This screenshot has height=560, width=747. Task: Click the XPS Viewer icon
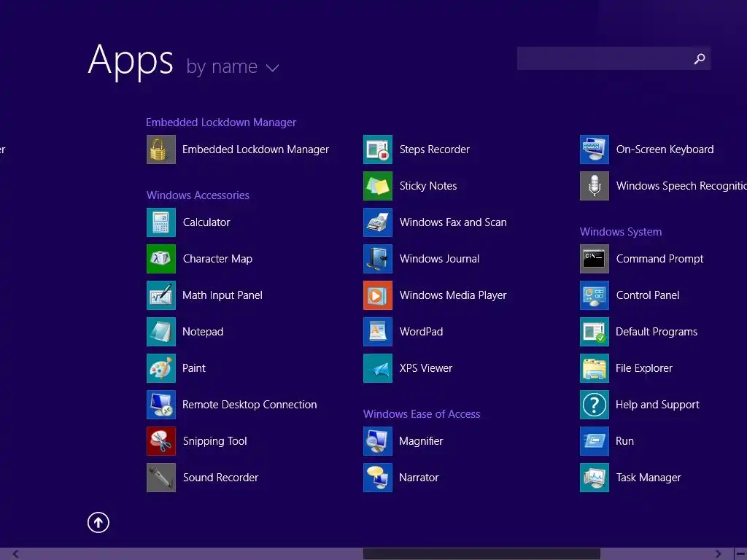pos(378,368)
